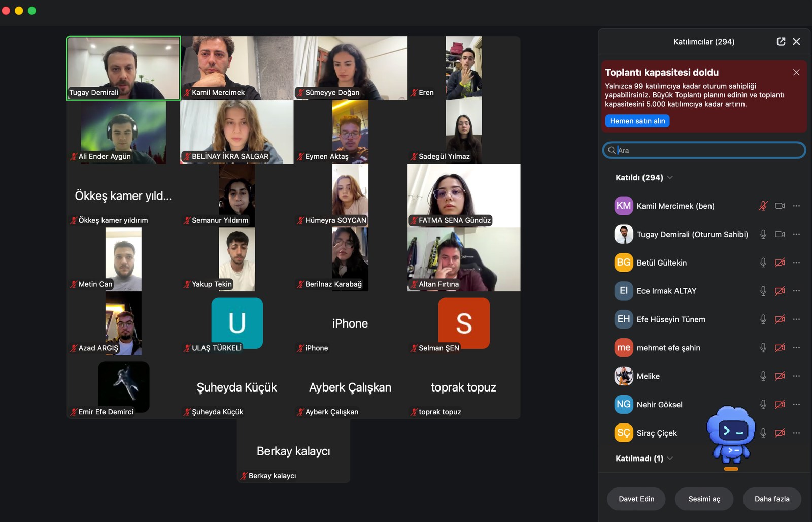Select the Nehir Göksel participant row name
Viewport: 812px width, 522px height.
(659, 405)
